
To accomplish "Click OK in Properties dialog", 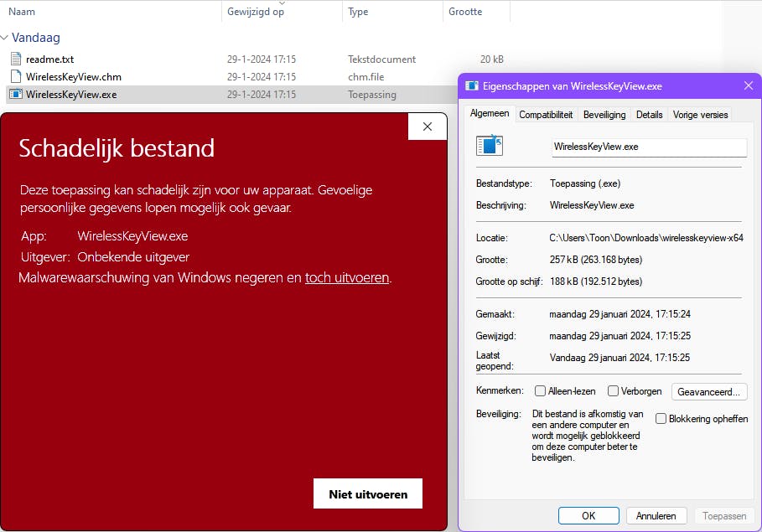I will (588, 516).
